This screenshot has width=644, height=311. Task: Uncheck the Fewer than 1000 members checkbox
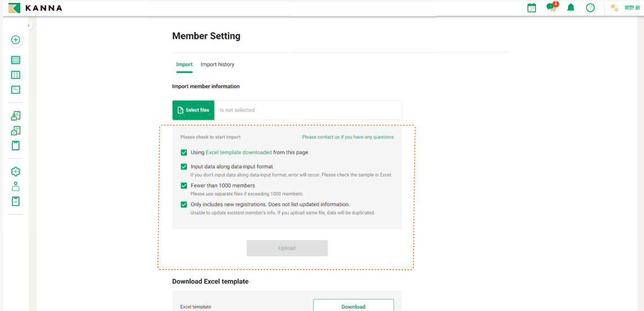[184, 185]
